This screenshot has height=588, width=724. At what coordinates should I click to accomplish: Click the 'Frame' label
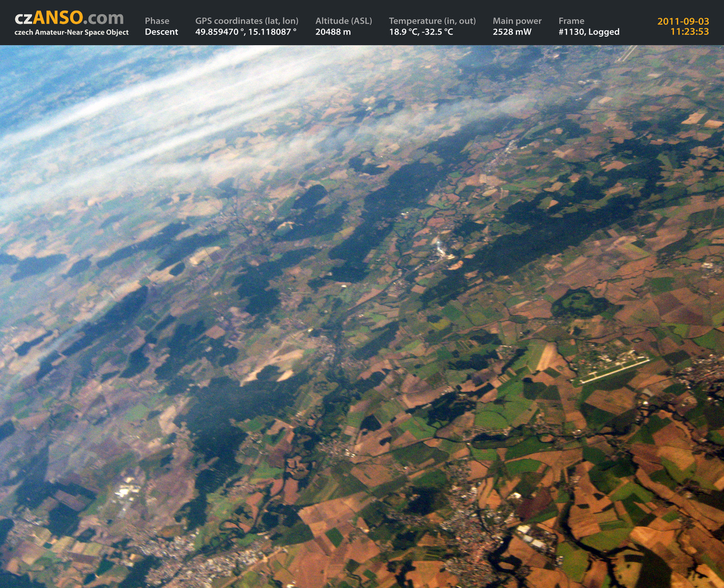click(571, 21)
